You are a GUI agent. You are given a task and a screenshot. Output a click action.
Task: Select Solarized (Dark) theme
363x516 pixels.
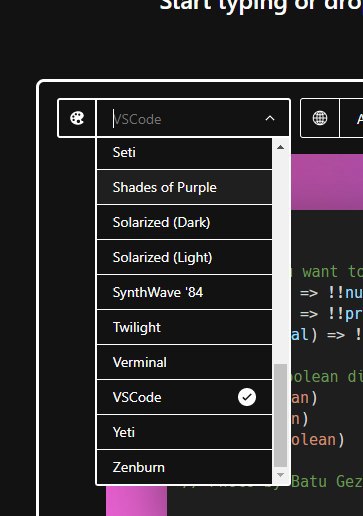click(184, 222)
